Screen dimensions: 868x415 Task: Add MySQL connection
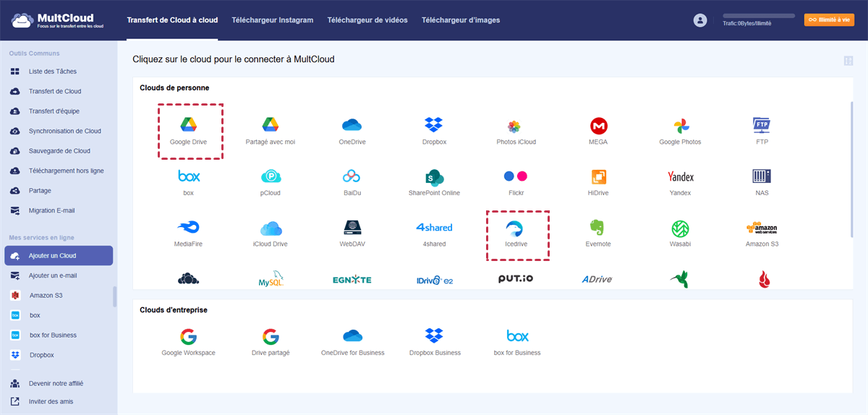pyautogui.click(x=271, y=280)
